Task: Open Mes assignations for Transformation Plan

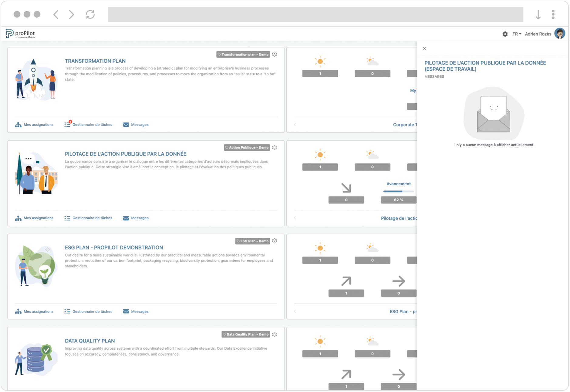Action: point(34,125)
